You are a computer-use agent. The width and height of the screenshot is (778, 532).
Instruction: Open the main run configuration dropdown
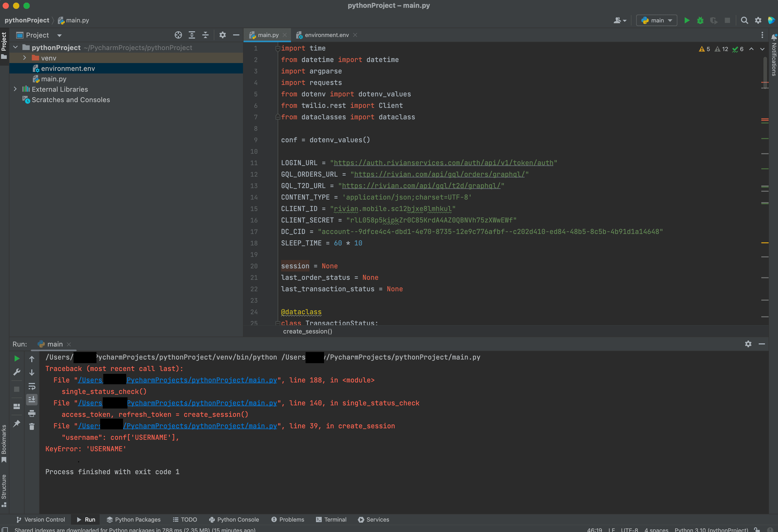coord(657,20)
